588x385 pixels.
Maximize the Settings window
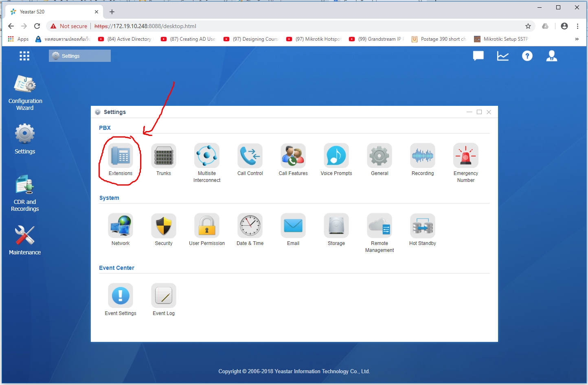tap(479, 112)
